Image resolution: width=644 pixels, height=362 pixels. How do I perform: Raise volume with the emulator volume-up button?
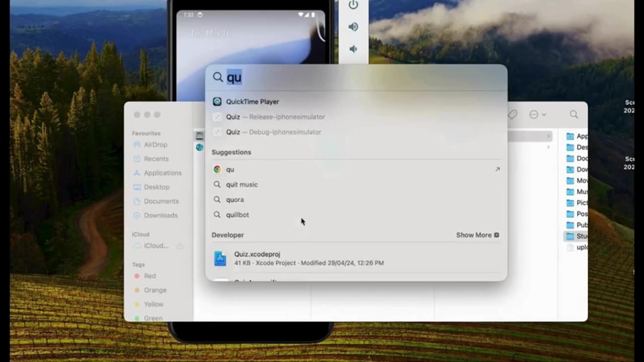[x=353, y=27]
